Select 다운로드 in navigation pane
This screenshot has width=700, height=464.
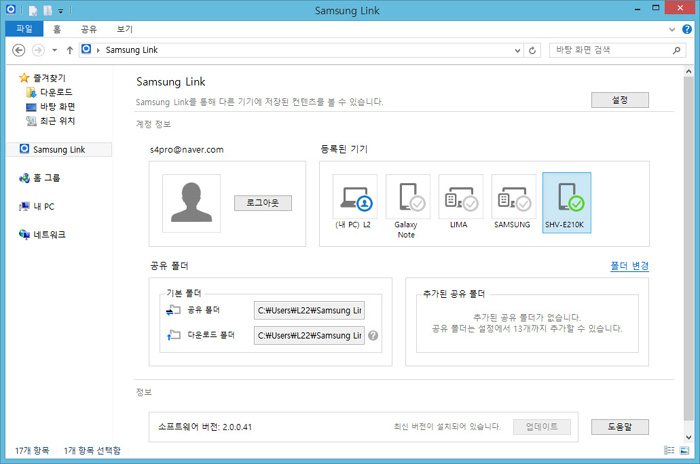coord(49,92)
